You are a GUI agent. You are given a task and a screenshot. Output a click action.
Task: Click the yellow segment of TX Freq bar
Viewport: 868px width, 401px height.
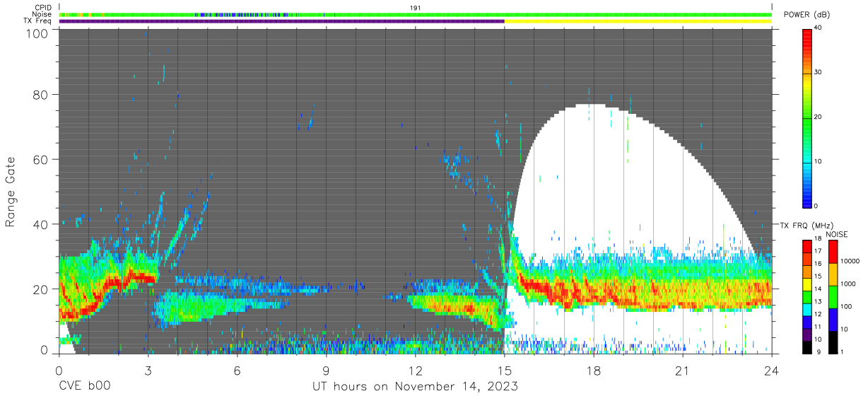(638, 21)
